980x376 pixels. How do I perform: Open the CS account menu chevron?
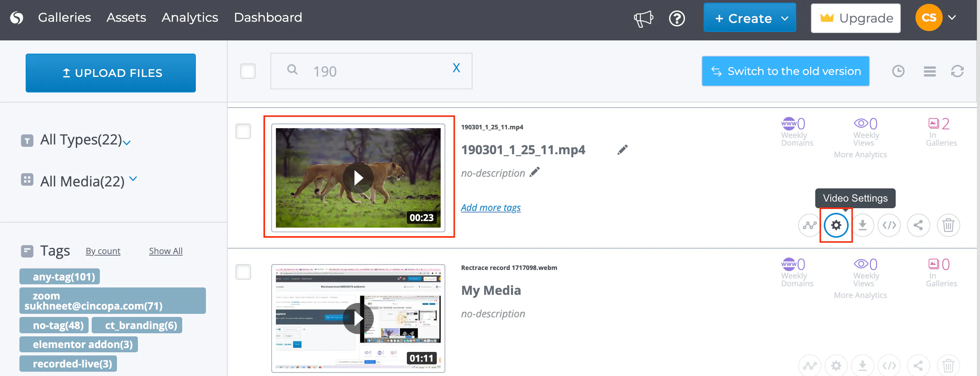point(952,17)
